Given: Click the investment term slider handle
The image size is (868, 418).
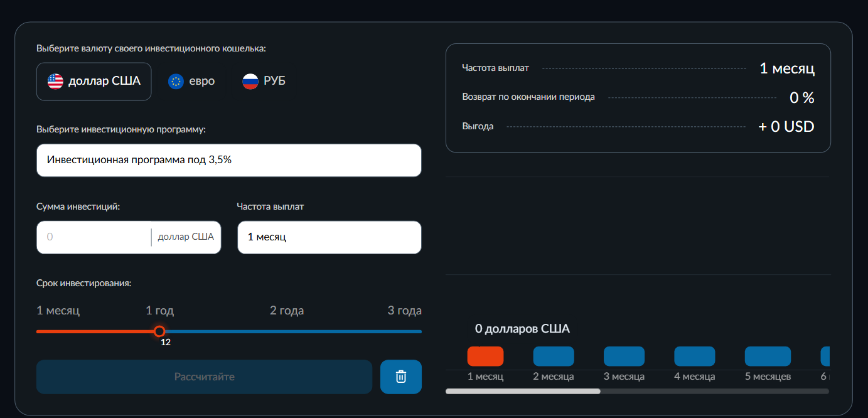Looking at the screenshot, I should [x=159, y=331].
